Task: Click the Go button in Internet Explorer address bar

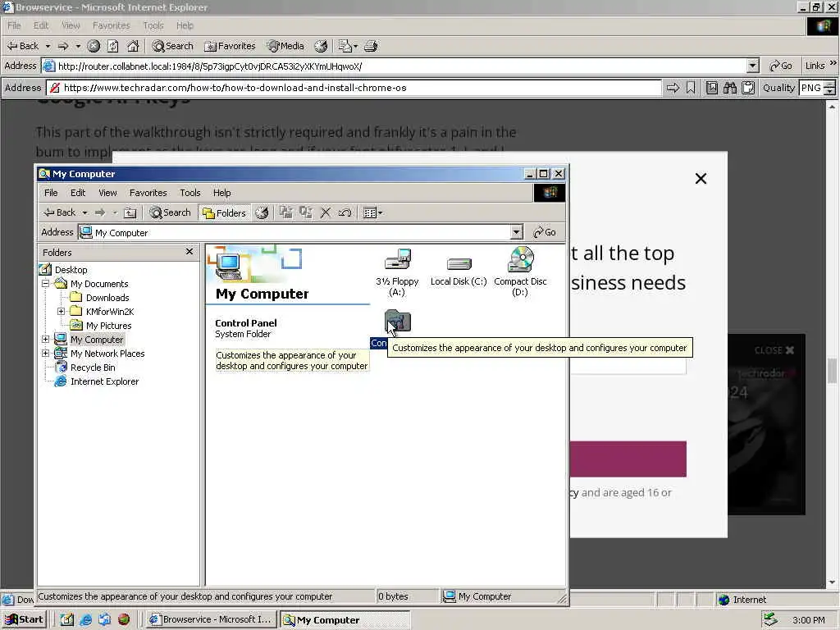Action: pyautogui.click(x=781, y=66)
